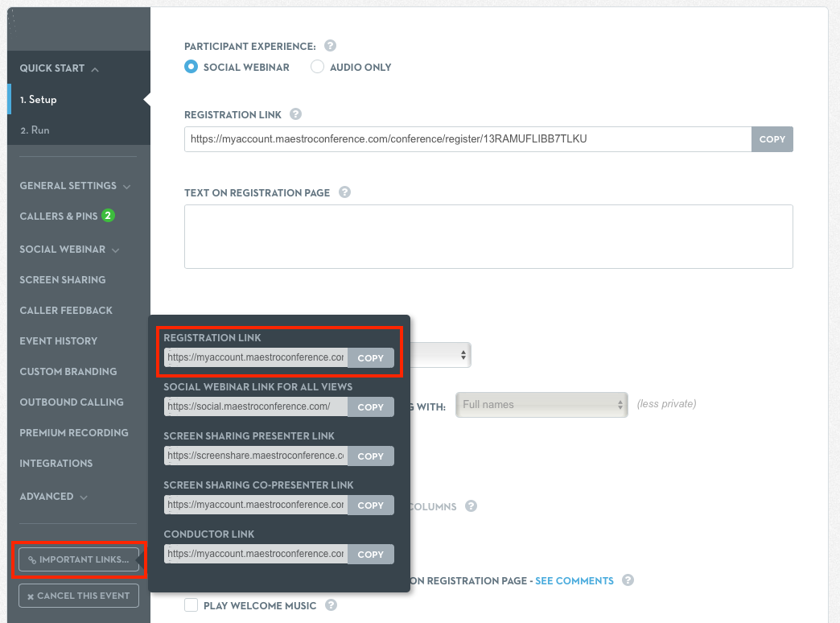Click Screen Sharing Co-Presenter URL field
Viewport: 840px width, 623px height.
(256, 505)
